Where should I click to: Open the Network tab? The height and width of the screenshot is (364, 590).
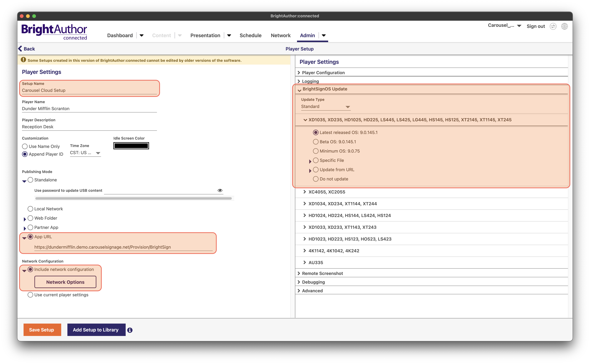[x=281, y=35]
